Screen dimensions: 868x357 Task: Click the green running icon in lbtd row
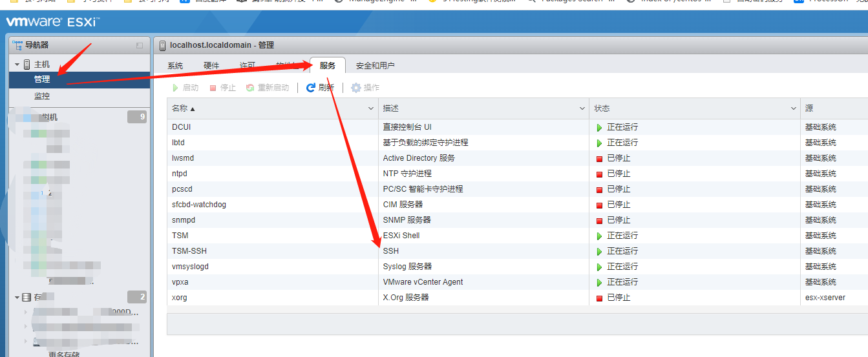(x=599, y=143)
